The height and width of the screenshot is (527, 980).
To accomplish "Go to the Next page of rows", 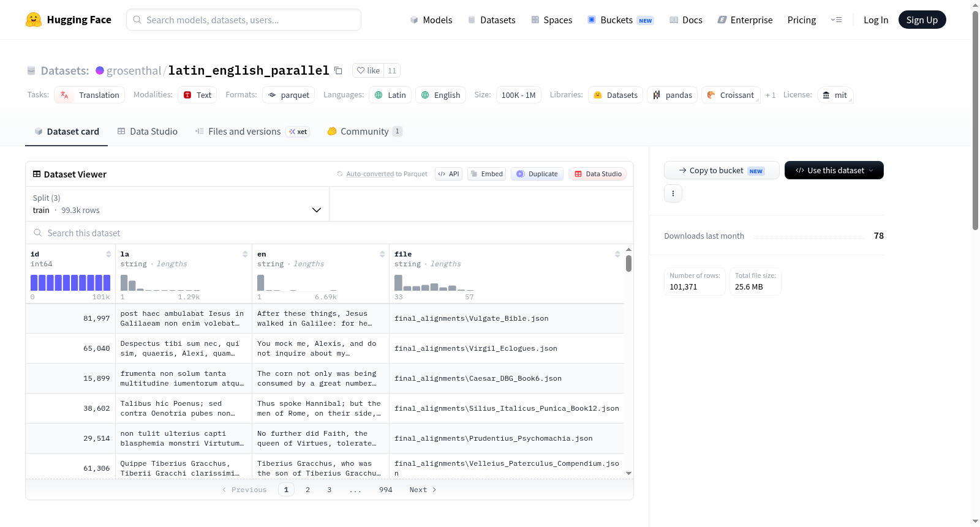I will pos(423,490).
